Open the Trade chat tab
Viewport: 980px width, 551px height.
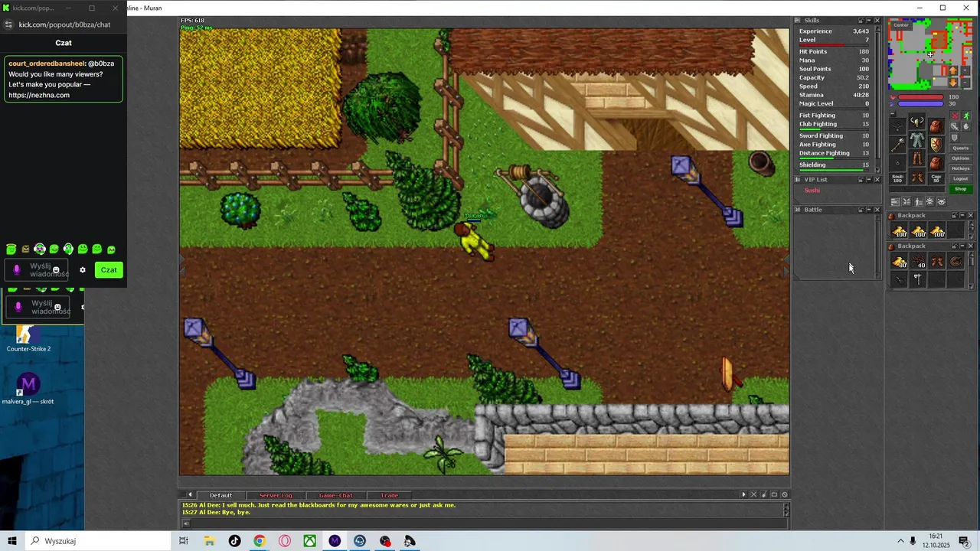[x=389, y=495]
